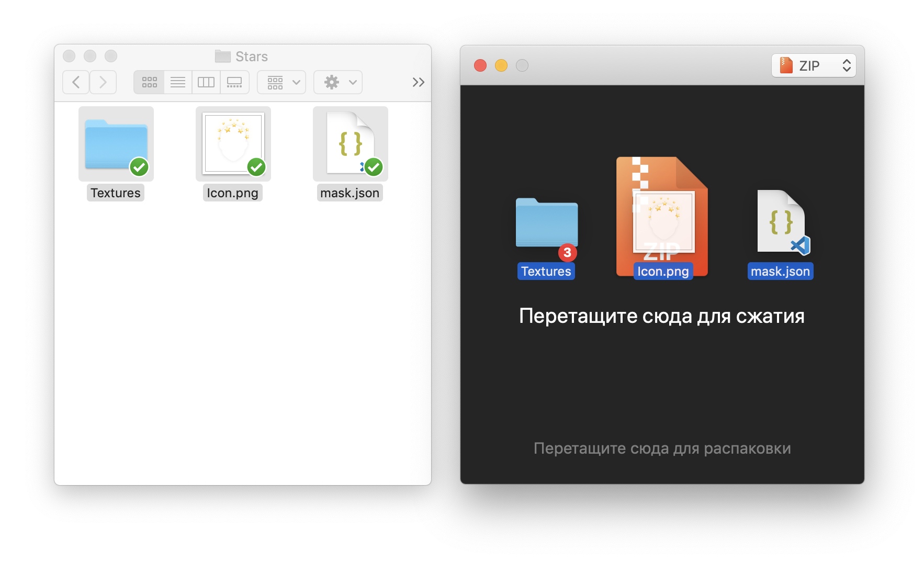Image resolution: width=924 pixels, height=573 pixels.
Task: Click the Перетащите сюда для распаковки drop zone
Action: point(661,448)
